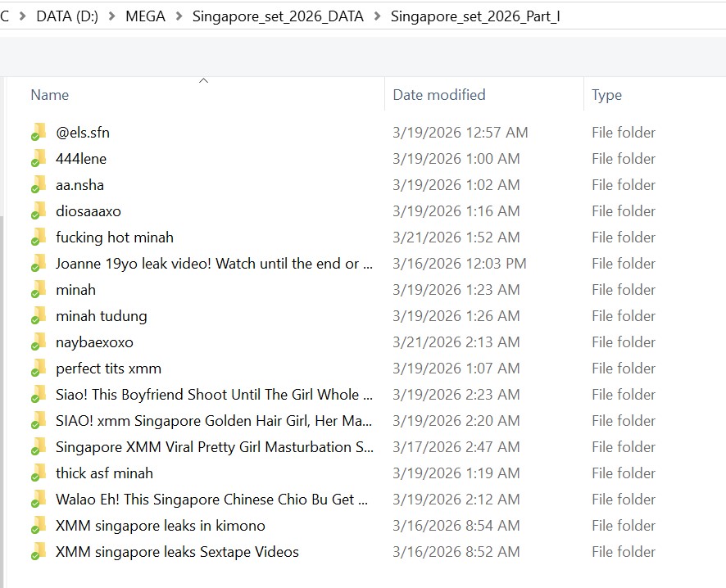Click Singapore_set_2026_Part_I in the address bar

click(475, 16)
